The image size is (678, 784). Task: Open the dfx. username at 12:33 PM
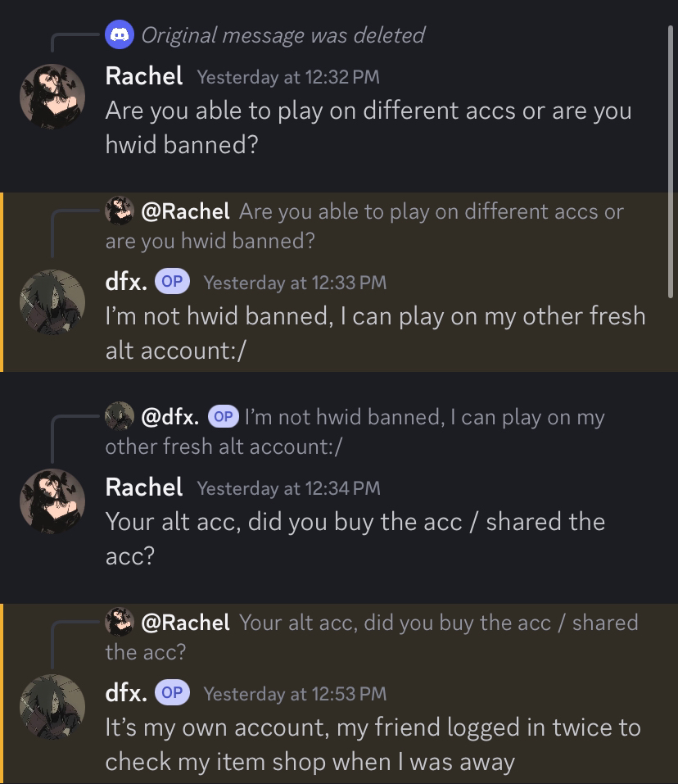tap(126, 282)
